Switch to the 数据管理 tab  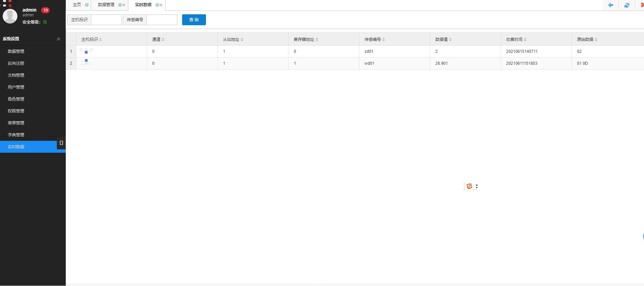click(106, 5)
